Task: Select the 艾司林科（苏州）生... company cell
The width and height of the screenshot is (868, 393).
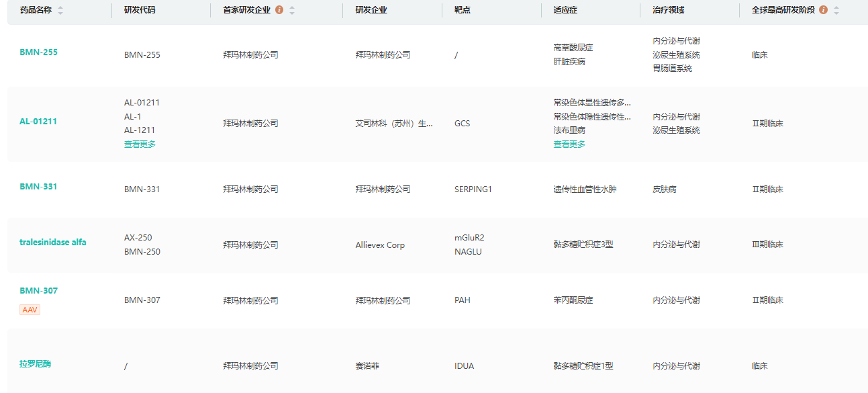Action: pyautogui.click(x=394, y=124)
